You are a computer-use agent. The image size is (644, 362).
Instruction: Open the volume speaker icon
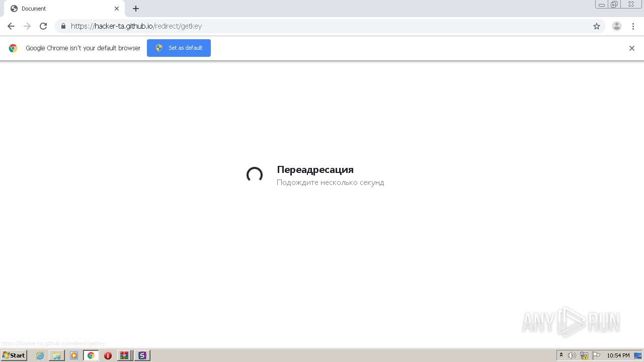click(x=572, y=355)
